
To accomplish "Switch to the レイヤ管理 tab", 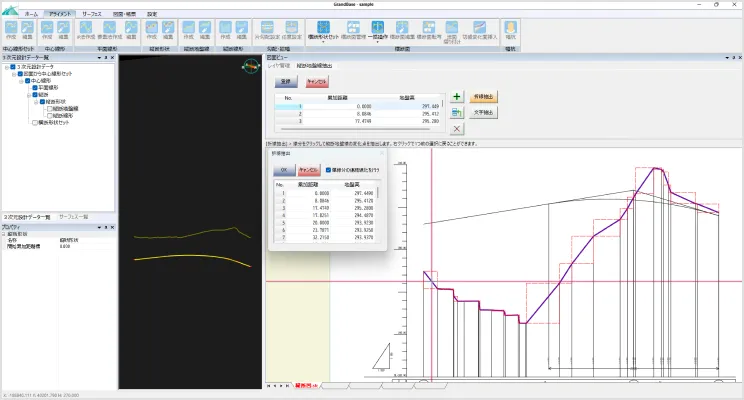I will 279,66.
